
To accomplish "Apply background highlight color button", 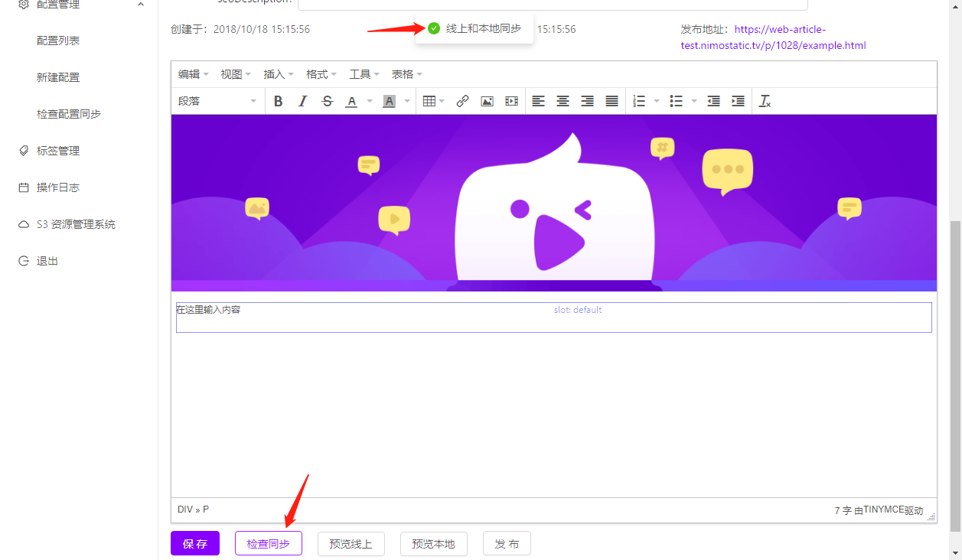I will (x=389, y=101).
